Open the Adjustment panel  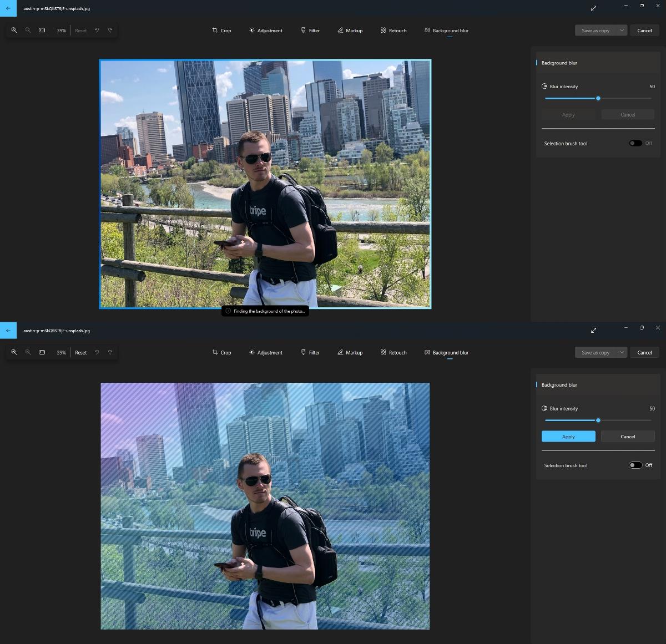(x=266, y=31)
